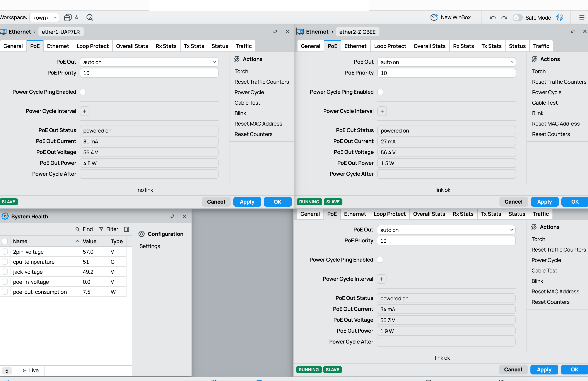Image resolution: width=588 pixels, height=381 pixels.
Task: Open Loop Protect tab in ether1-UAP7LR window
Action: pos(93,46)
